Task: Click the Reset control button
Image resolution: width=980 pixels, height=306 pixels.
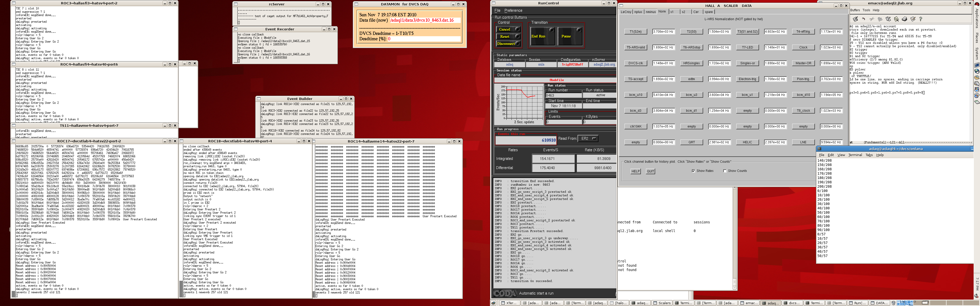Action: pos(509,36)
